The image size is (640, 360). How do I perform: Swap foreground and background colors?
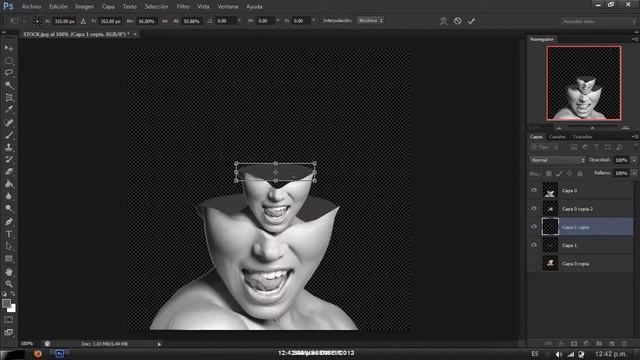[13, 293]
